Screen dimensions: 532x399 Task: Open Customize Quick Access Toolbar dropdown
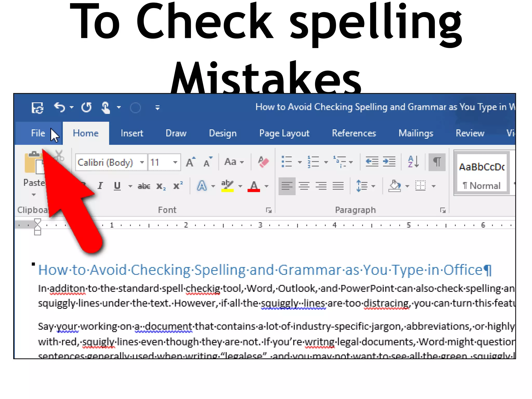(x=157, y=107)
